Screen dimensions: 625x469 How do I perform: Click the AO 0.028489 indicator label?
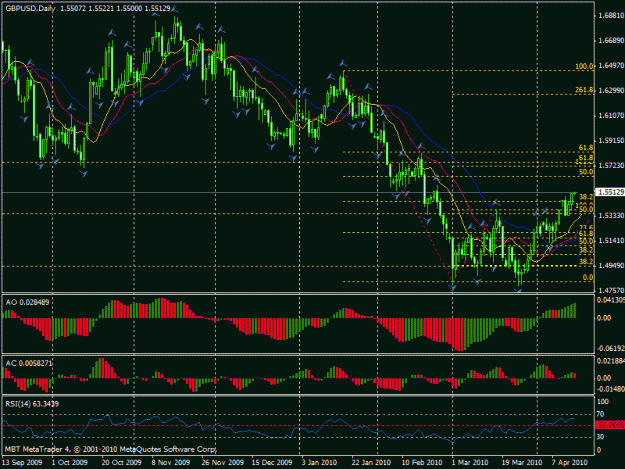click(28, 302)
